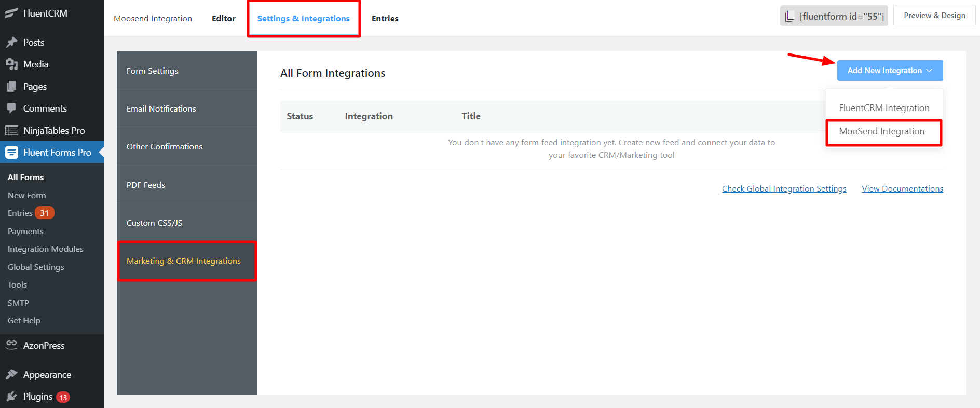The image size is (980, 408).
Task: Open Form Settings section
Action: click(x=187, y=71)
